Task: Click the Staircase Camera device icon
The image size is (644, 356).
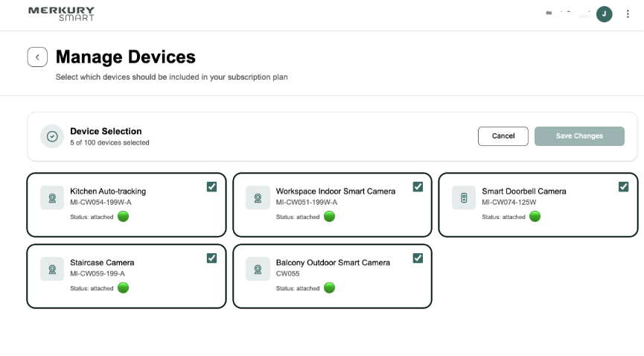Action: point(52,270)
